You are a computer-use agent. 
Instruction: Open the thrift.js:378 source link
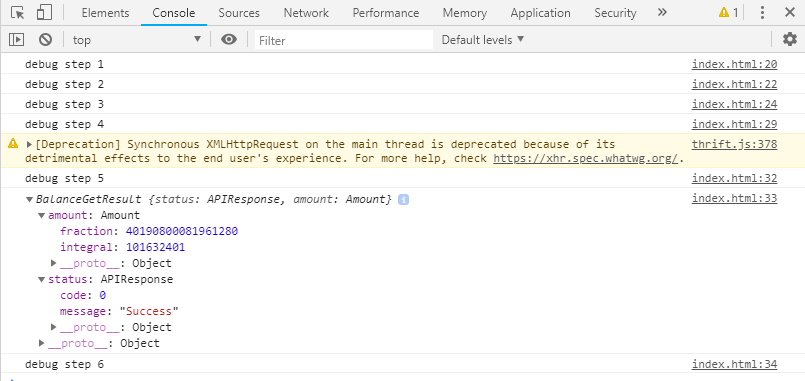click(x=734, y=144)
